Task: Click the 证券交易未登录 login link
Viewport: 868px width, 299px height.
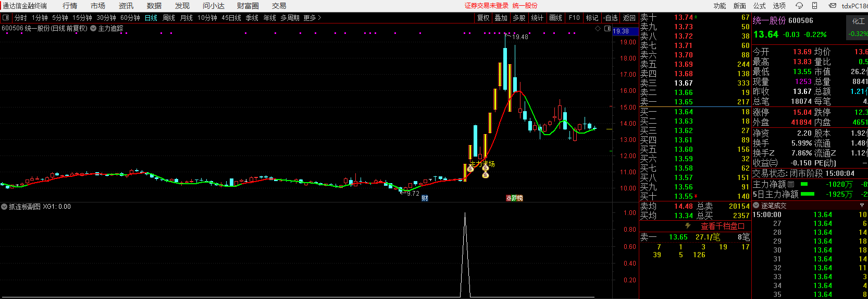Action: point(487,6)
